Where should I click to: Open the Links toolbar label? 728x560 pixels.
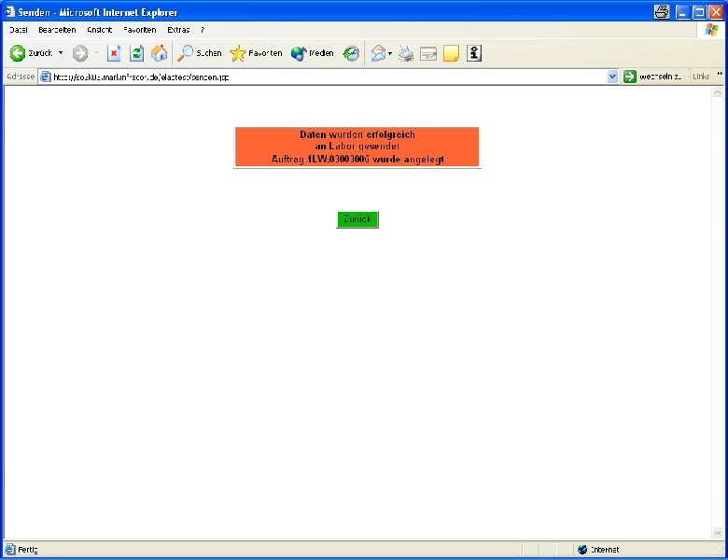(x=701, y=77)
